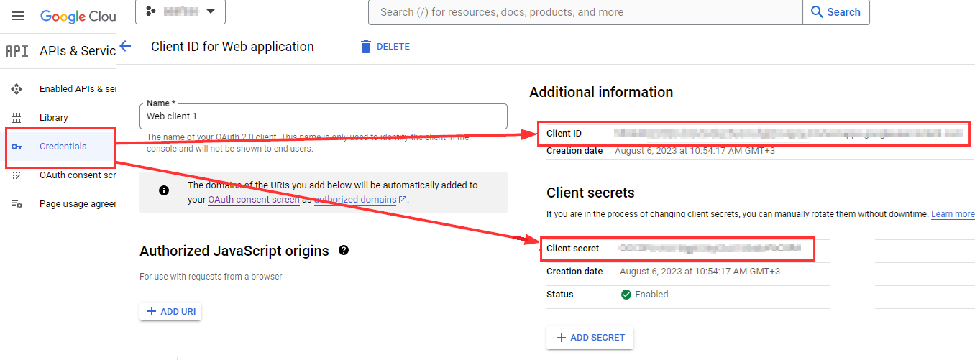Click the Client ID for Web application title
980x360 pixels.
tap(232, 47)
